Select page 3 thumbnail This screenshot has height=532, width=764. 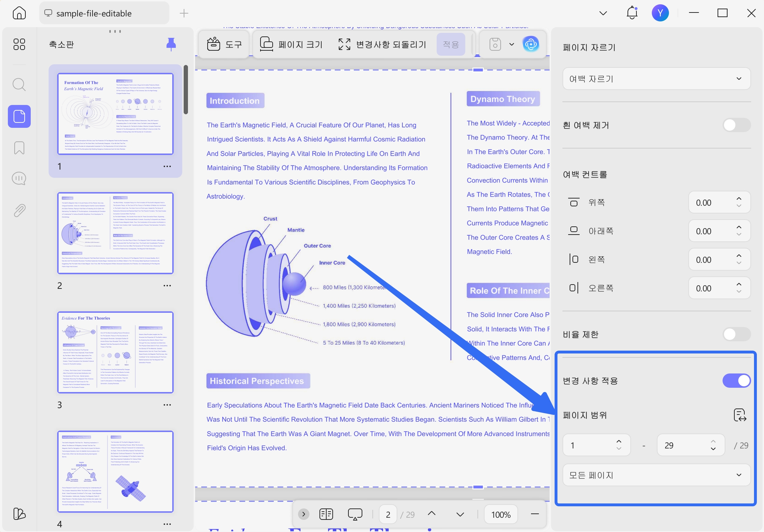coord(115,352)
